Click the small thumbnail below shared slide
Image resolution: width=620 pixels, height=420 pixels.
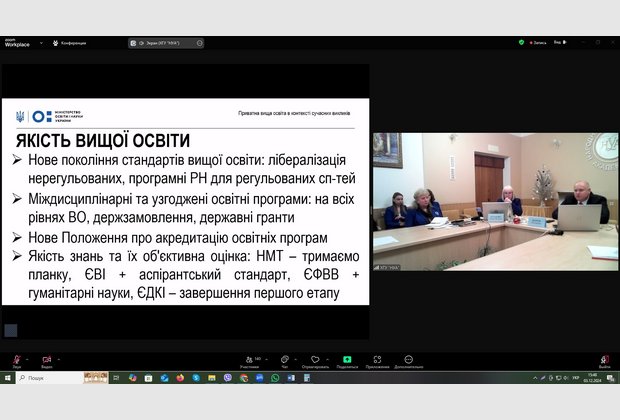pyautogui.click(x=11, y=331)
